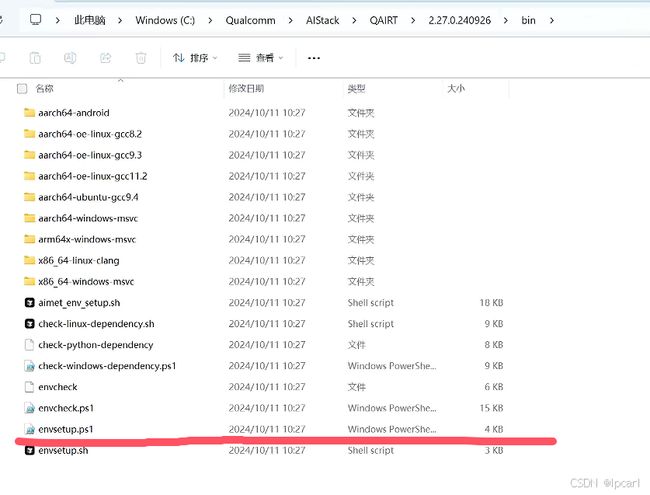
Task: Click the envsetup.sh shell script icon
Action: pyautogui.click(x=29, y=450)
